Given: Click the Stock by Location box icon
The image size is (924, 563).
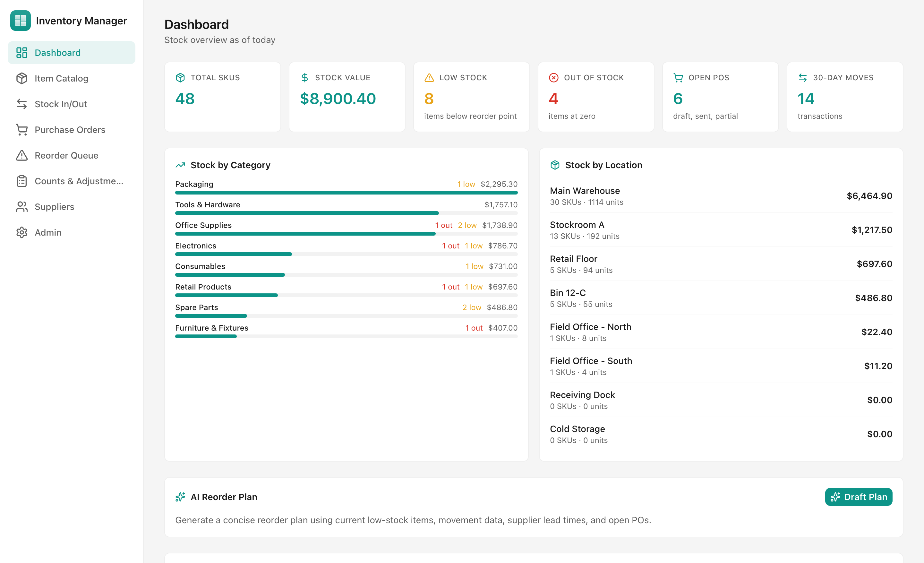Looking at the screenshot, I should 555,165.
